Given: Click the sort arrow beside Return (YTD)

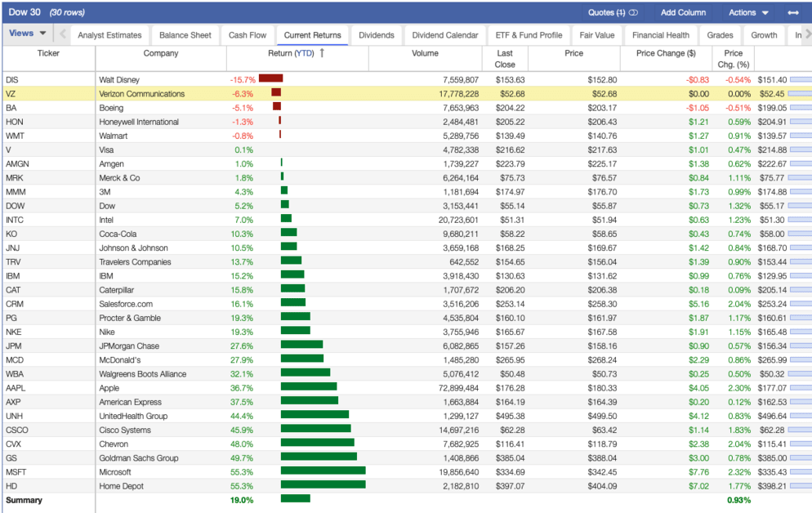Looking at the screenshot, I should click(322, 53).
